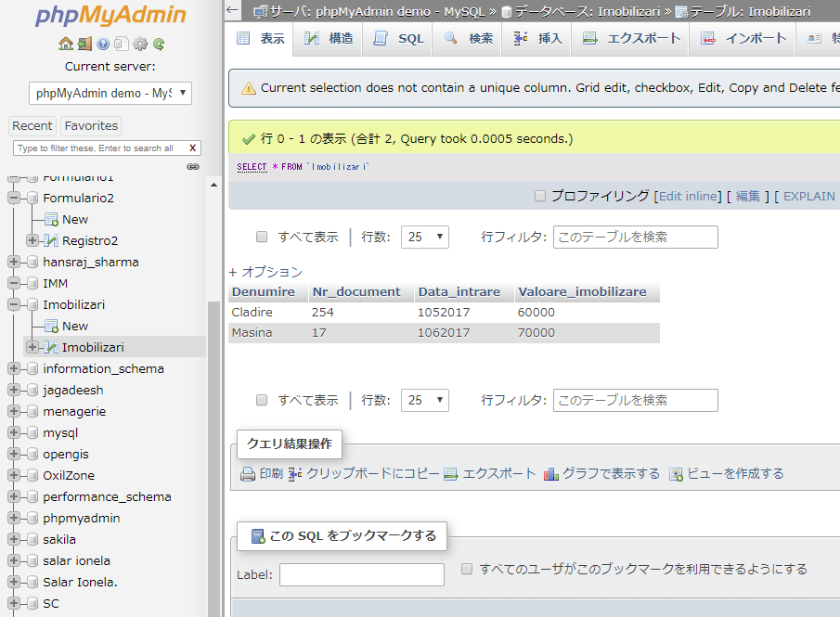This screenshot has height=617, width=840.
Task: Click the log out door icon
Action: tap(84, 44)
